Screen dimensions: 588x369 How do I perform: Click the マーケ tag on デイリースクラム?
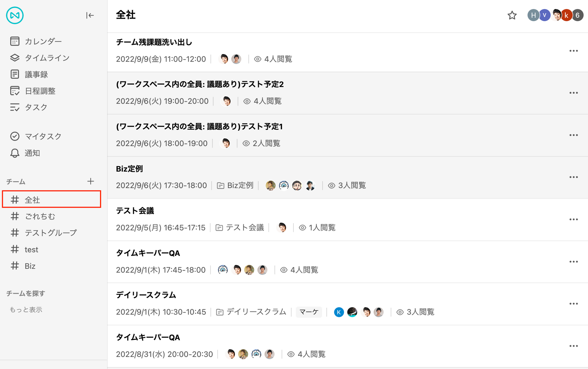tap(309, 312)
